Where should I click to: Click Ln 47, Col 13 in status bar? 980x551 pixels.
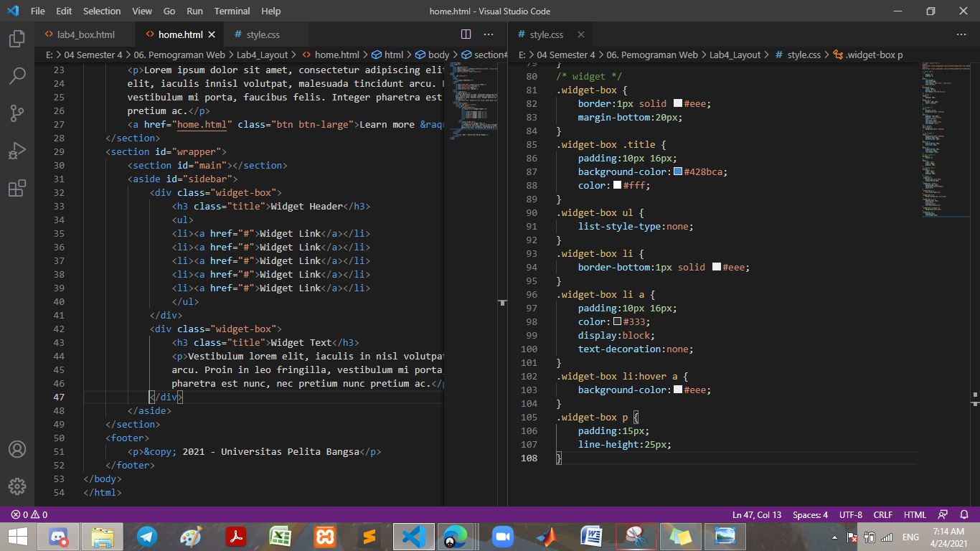pyautogui.click(x=757, y=515)
